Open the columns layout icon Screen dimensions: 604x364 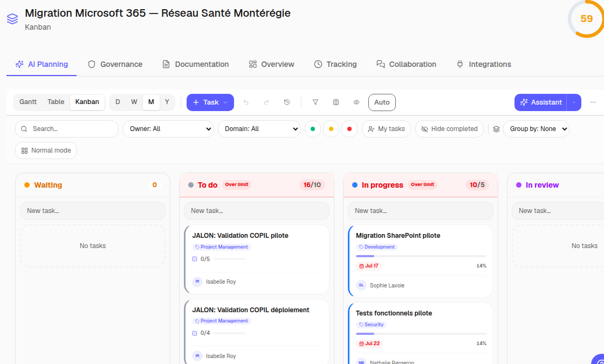coord(336,102)
